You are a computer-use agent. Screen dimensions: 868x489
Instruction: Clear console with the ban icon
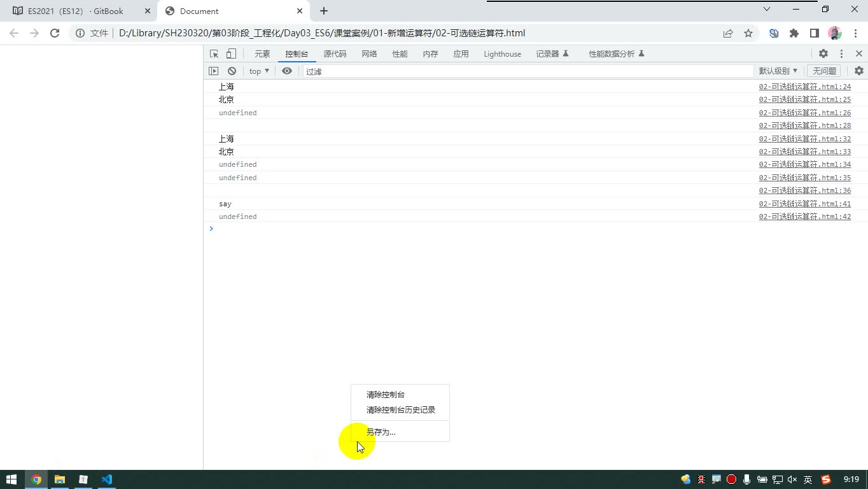point(232,71)
